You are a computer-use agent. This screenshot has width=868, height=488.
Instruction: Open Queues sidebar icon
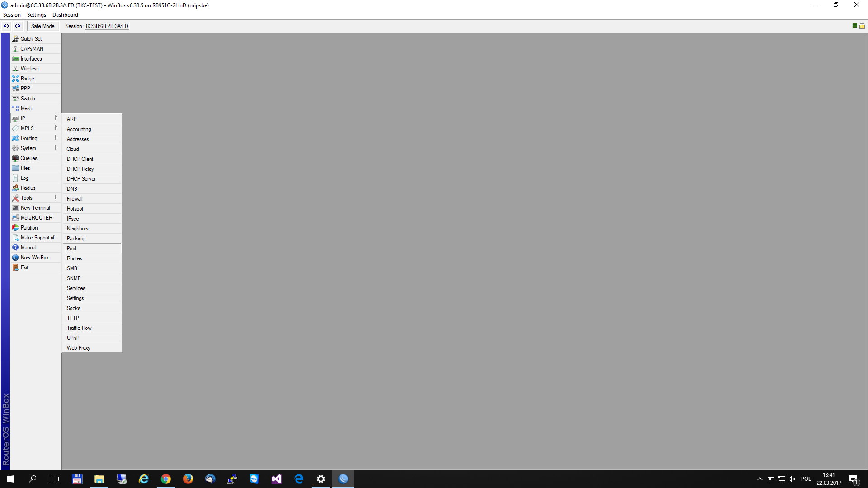point(15,158)
